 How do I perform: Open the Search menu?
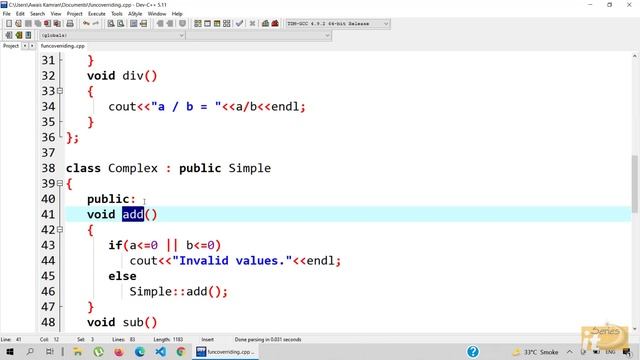(x=37, y=13)
